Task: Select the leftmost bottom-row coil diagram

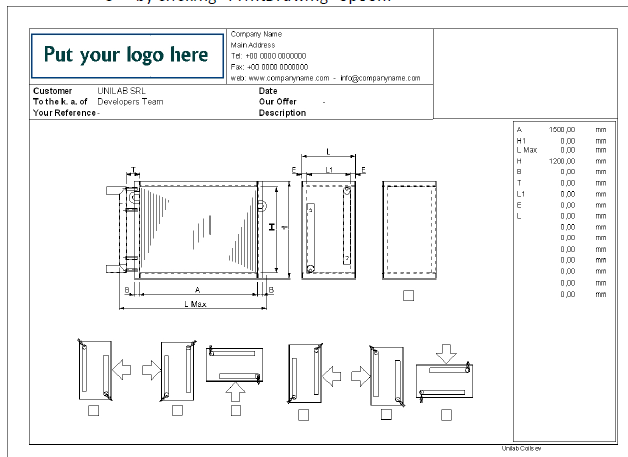Action: [x=93, y=370]
